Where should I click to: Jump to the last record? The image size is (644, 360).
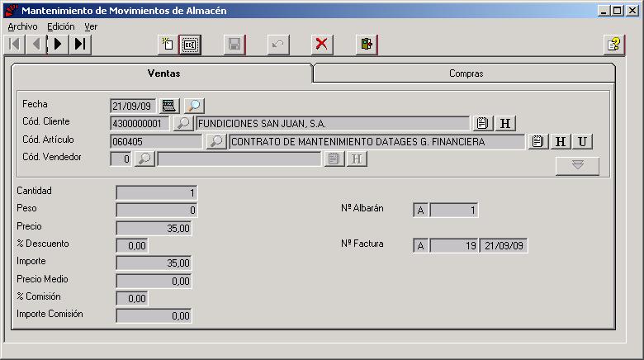coord(80,44)
